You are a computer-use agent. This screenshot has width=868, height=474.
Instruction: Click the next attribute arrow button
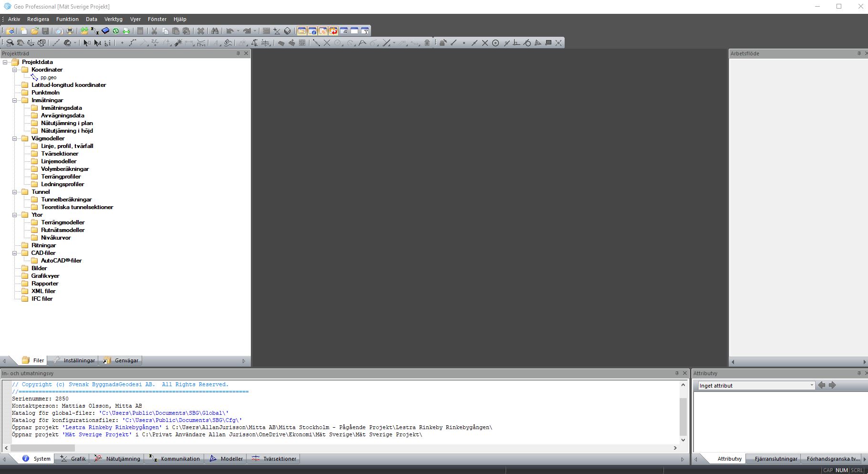[832, 385]
